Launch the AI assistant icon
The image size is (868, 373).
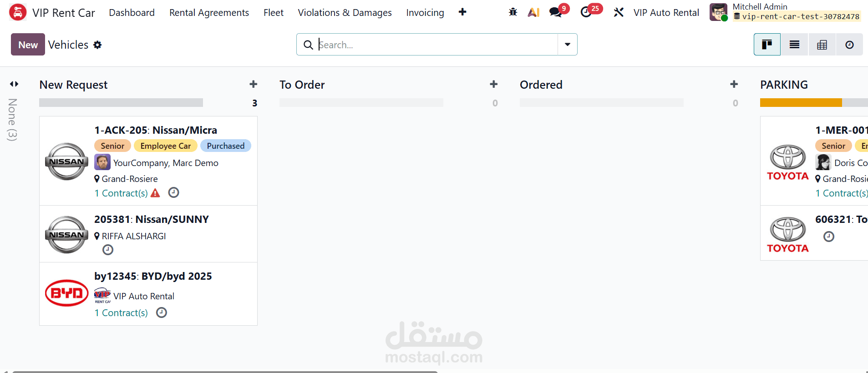click(533, 12)
